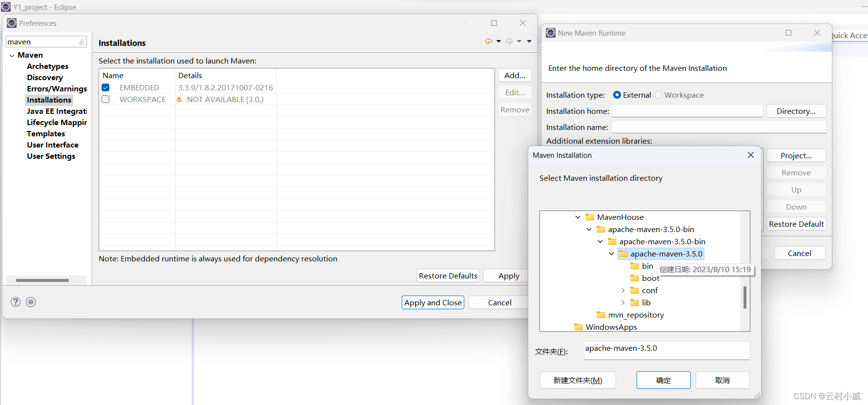Image resolution: width=868 pixels, height=405 pixels.
Task: Open help with the question mark icon
Action: point(16,302)
